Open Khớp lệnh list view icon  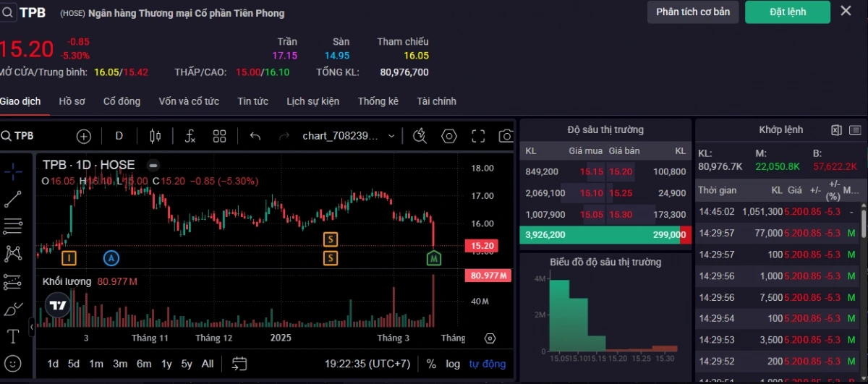856,130
